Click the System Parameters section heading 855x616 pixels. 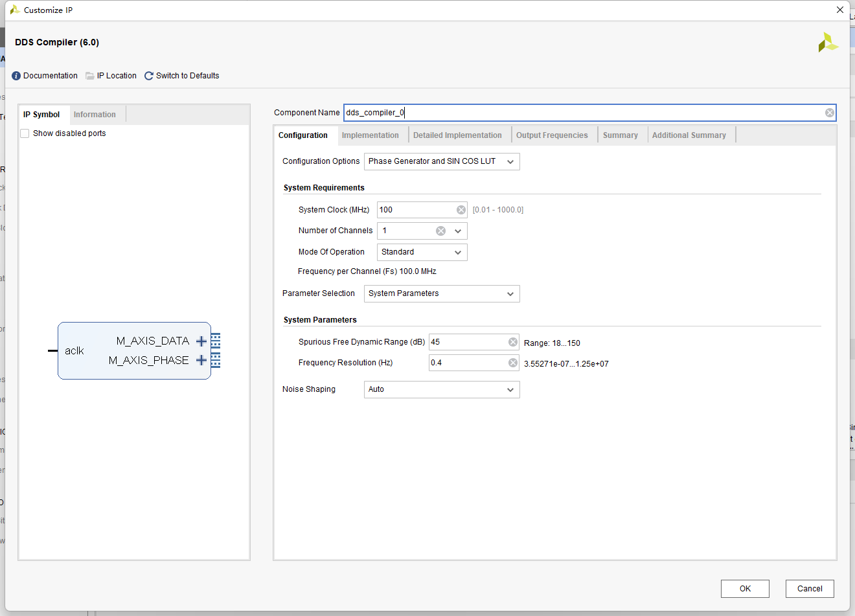[x=320, y=320]
